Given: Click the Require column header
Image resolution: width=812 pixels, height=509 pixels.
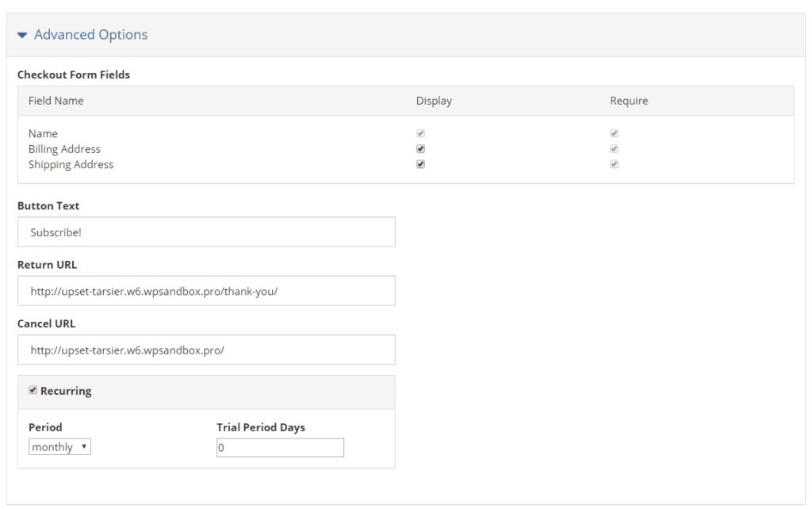Looking at the screenshot, I should click(x=629, y=101).
